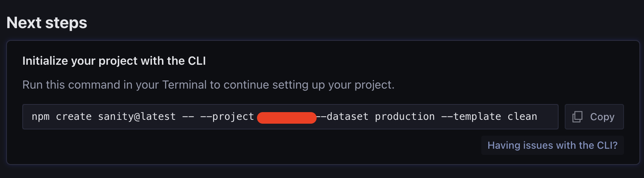This screenshot has height=178, width=644.
Task: Open the 'Having issues with the CLI?' link
Action: (552, 145)
